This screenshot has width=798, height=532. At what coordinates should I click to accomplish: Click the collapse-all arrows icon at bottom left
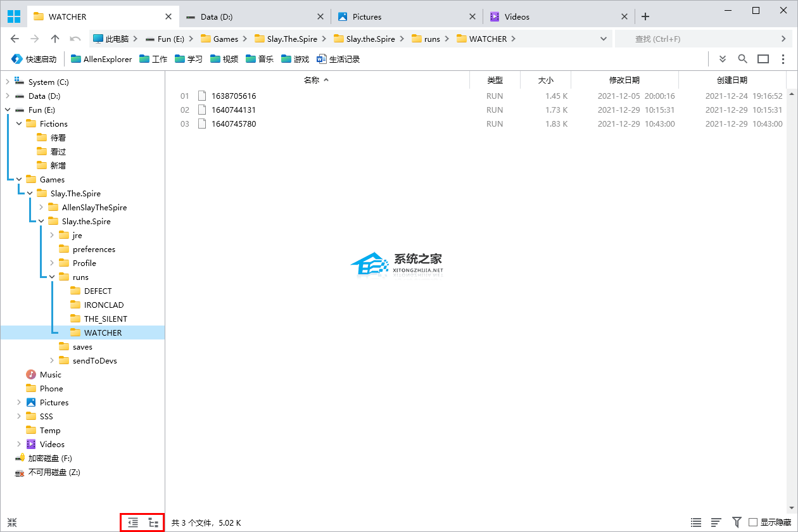(x=12, y=522)
